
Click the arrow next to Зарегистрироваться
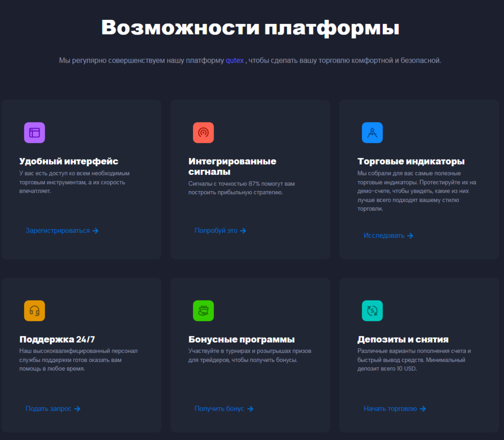coord(95,231)
